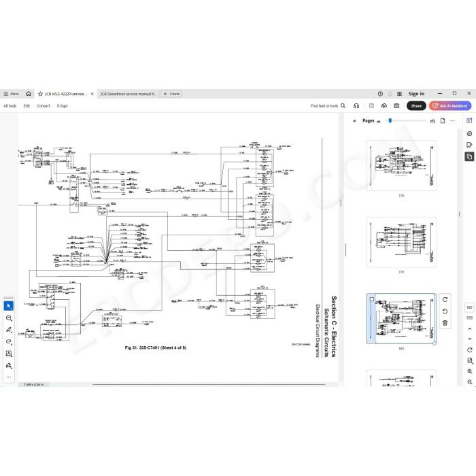Screen dimensions: 476x476
Task: Close the JCB WLS 422ZX tab
Action: (92, 94)
